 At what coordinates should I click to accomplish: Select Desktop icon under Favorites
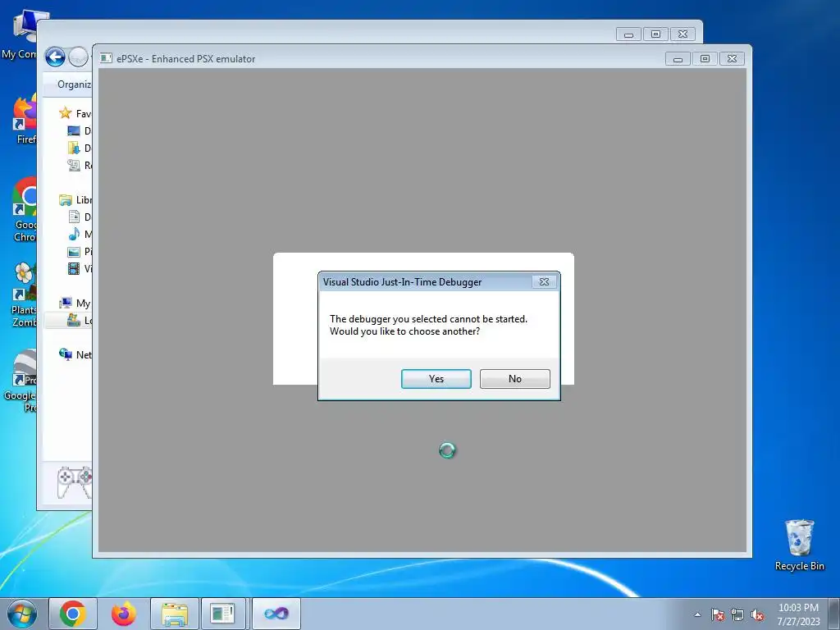coord(74,130)
